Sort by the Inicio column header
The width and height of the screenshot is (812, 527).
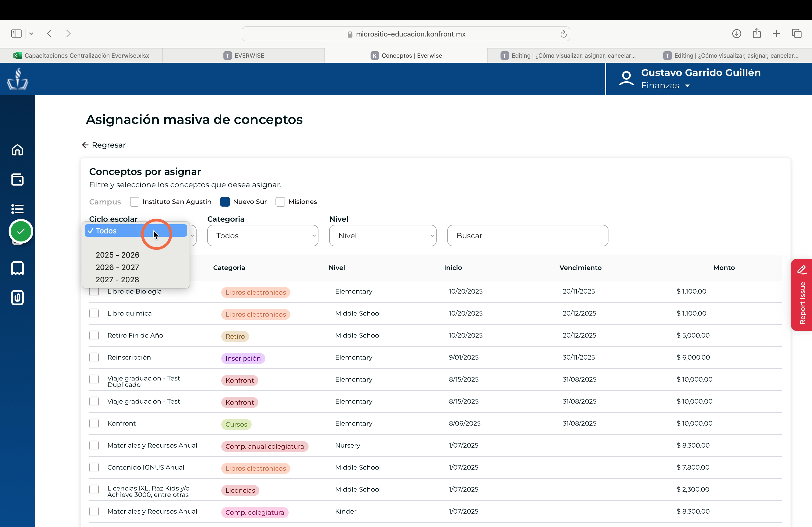[x=453, y=268]
